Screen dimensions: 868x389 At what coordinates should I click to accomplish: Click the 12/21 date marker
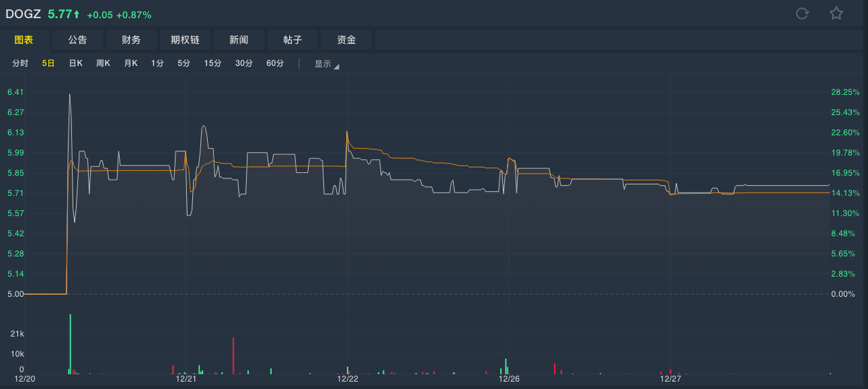click(x=186, y=379)
